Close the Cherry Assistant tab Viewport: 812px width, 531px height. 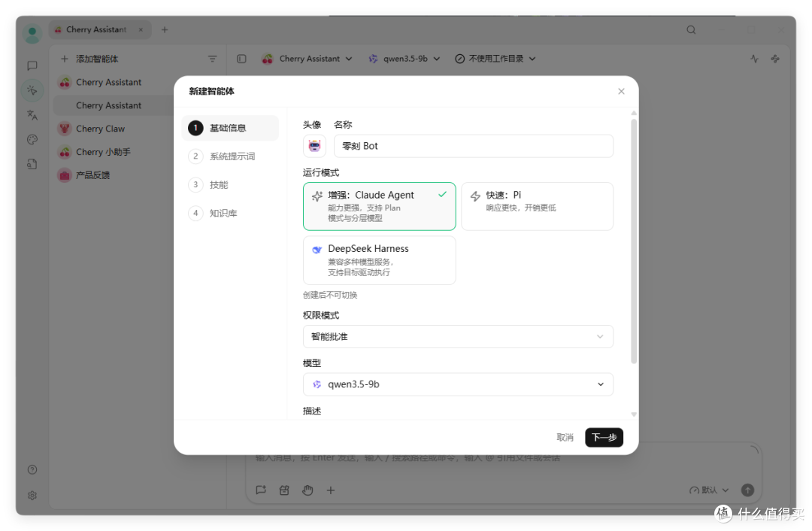pyautogui.click(x=141, y=29)
